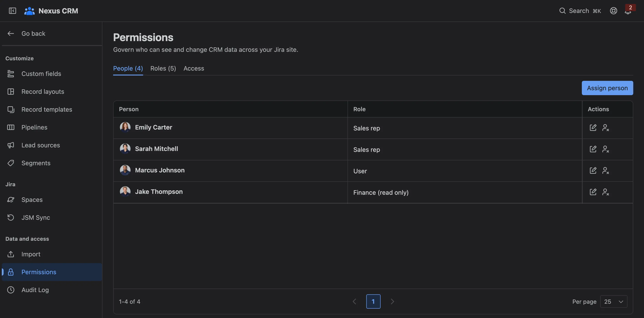Click Sarah Mitchell's avatar

(125, 149)
